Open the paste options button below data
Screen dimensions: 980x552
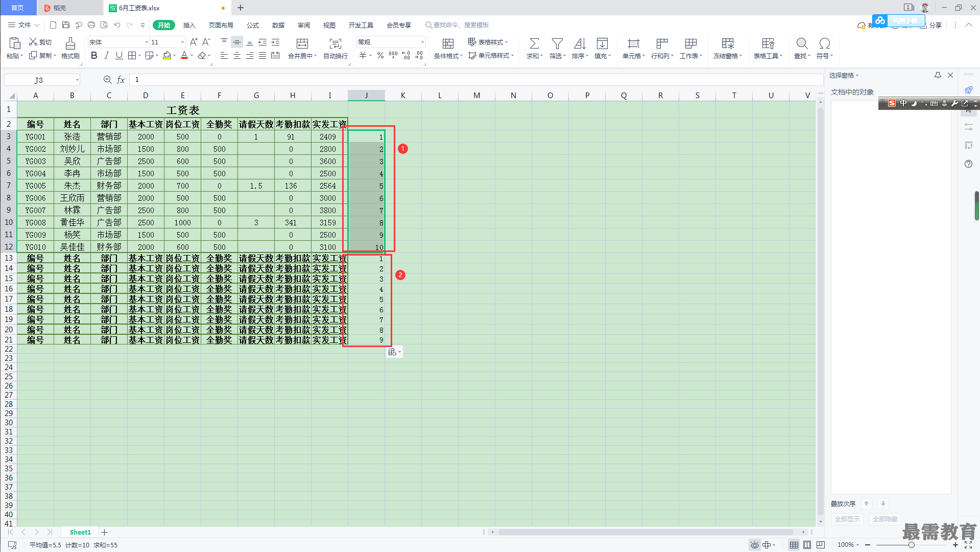[394, 352]
